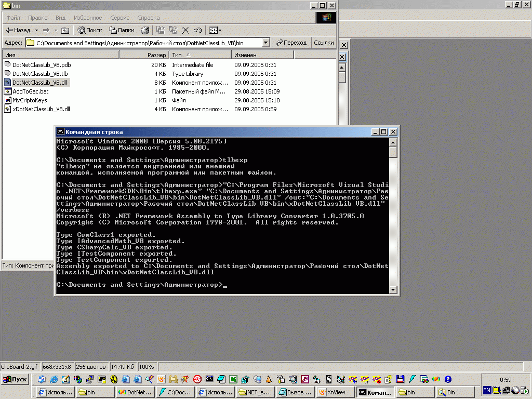Open the Back history dropdown arrow
Viewport: 532px width, 399px height.
click(x=37, y=30)
